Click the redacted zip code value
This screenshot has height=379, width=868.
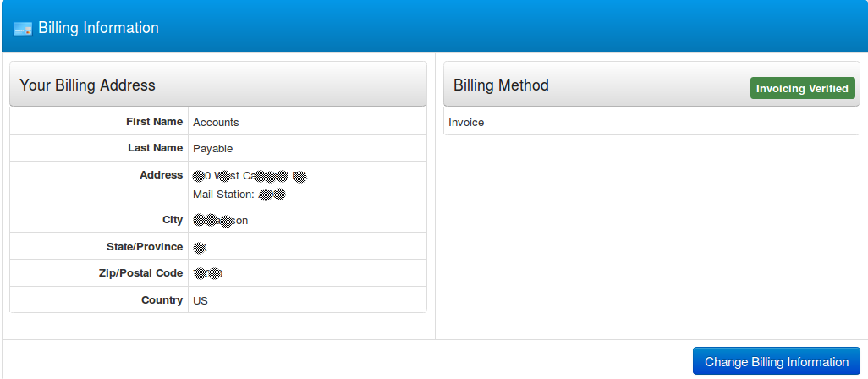(207, 273)
